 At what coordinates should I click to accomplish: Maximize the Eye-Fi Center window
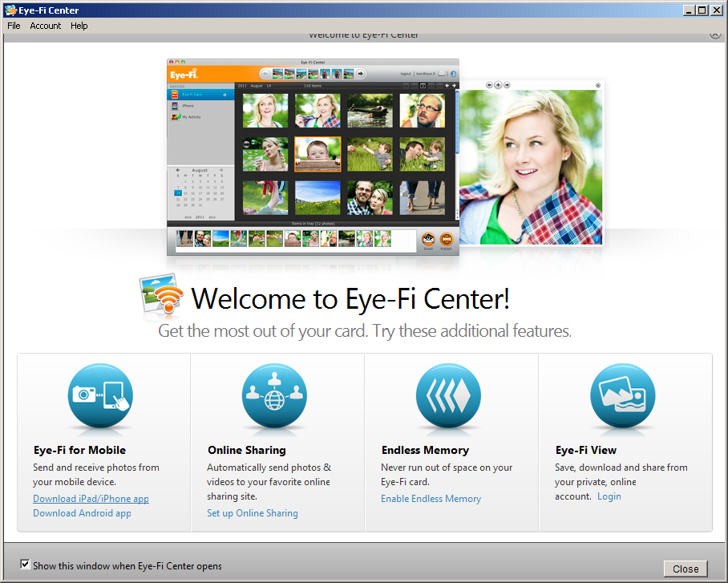tap(702, 10)
